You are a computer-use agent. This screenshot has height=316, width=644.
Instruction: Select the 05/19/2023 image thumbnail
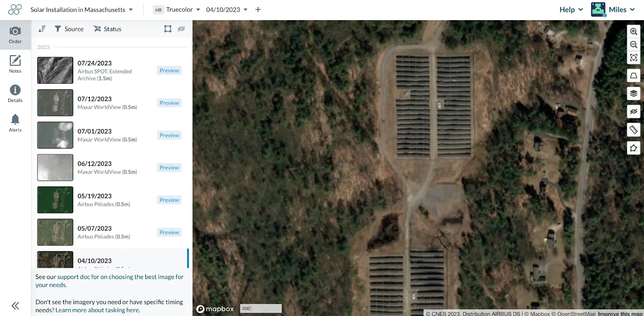tap(55, 200)
